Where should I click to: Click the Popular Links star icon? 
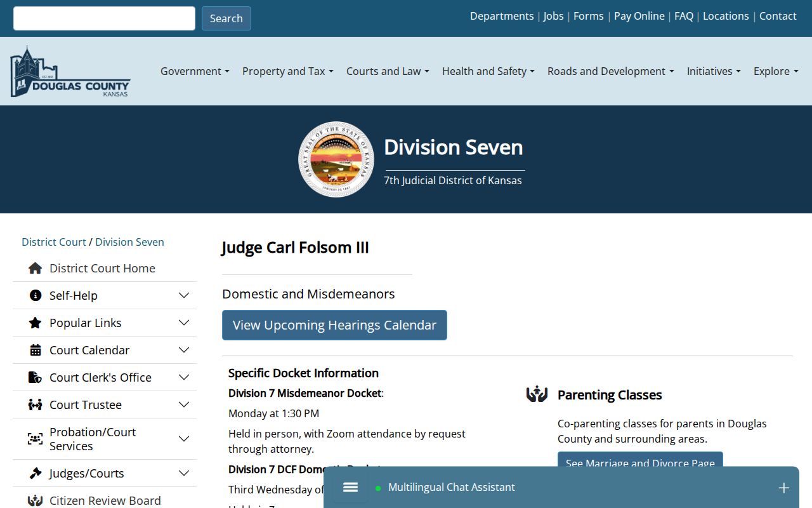coord(36,323)
